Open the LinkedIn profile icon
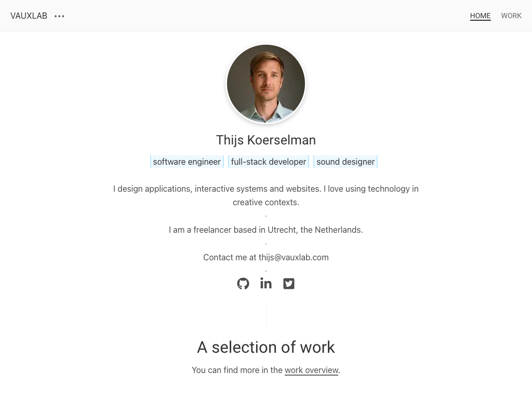Screen dimensions: 532x399 point(266,284)
